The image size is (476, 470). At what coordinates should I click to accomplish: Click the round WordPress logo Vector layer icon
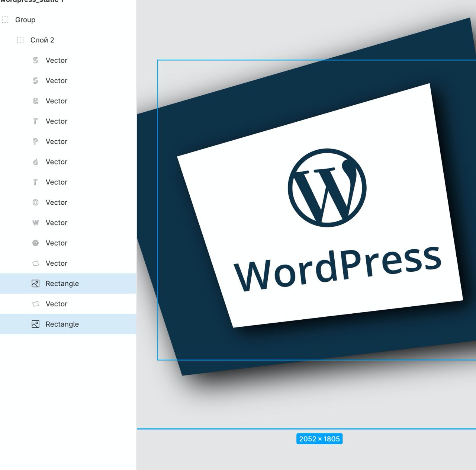click(x=35, y=243)
